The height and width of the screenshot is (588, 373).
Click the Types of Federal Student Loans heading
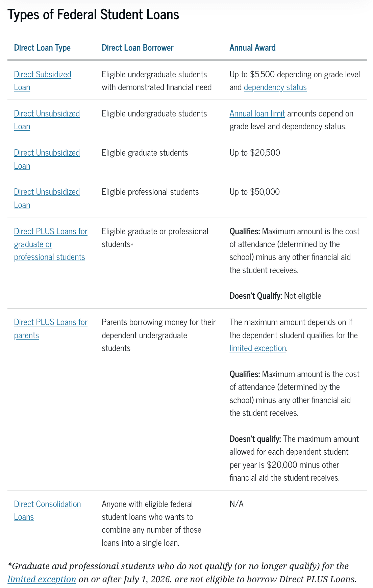[93, 15]
